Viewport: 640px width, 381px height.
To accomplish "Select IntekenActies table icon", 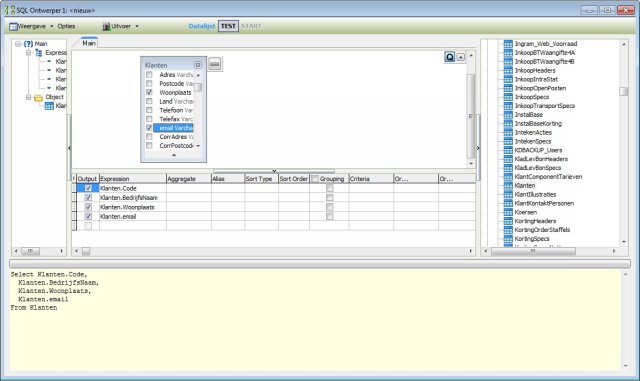I will (x=508, y=132).
